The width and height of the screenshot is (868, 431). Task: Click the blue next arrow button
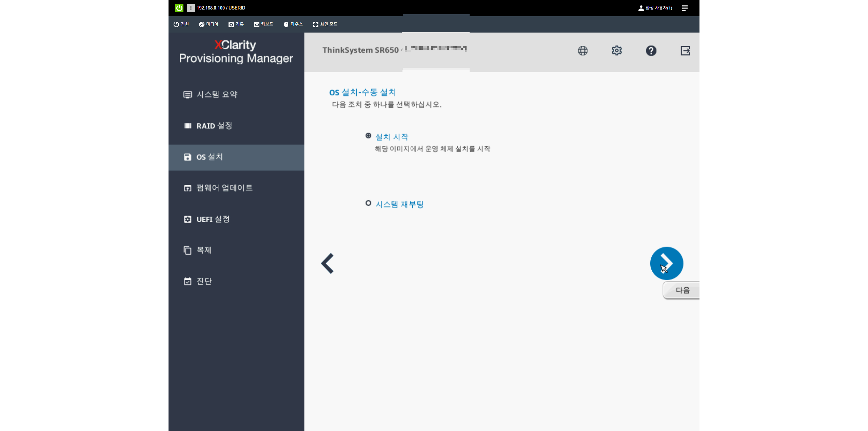click(x=666, y=263)
